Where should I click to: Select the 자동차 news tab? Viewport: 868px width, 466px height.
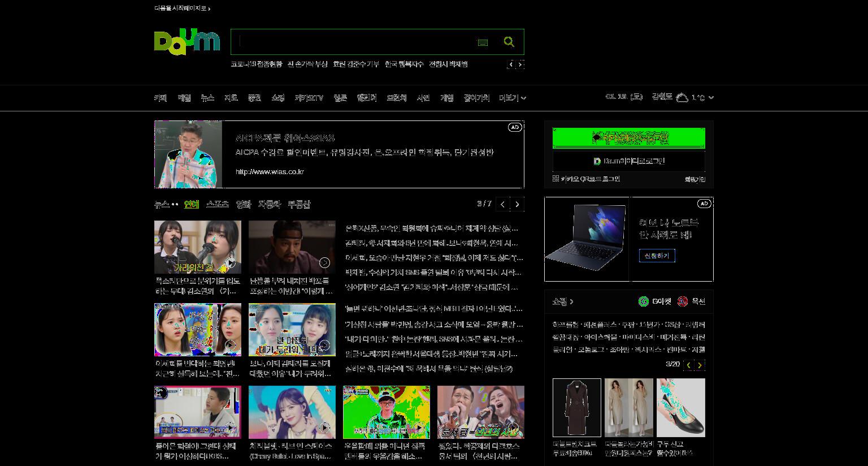click(x=270, y=204)
